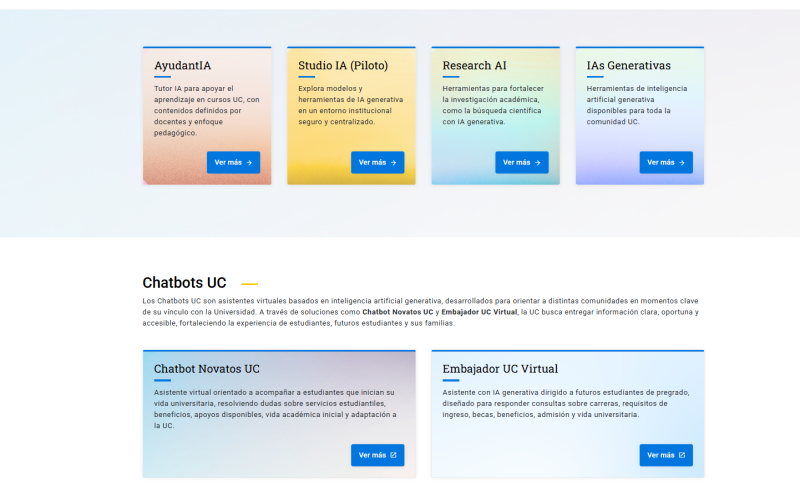Image resolution: width=800 pixels, height=488 pixels.
Task: Click the Embajador UC Virtual card title
Action: pyautogui.click(x=500, y=369)
